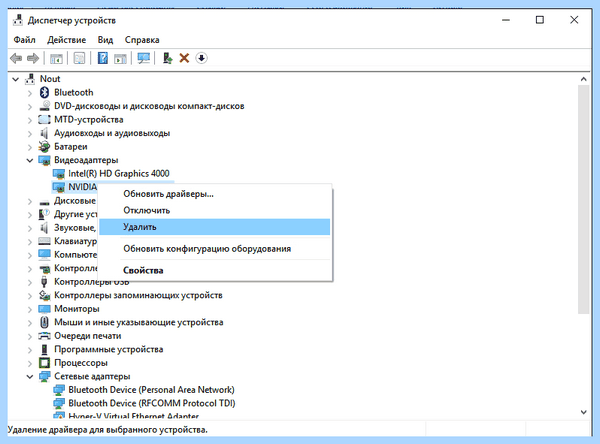Image resolution: width=600 pixels, height=444 pixels.
Task: Open the Справка menu
Action: point(142,40)
